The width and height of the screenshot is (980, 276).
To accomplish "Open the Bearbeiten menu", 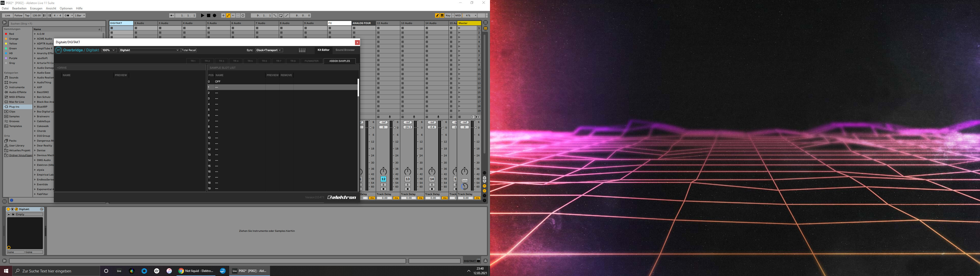I will point(19,8).
